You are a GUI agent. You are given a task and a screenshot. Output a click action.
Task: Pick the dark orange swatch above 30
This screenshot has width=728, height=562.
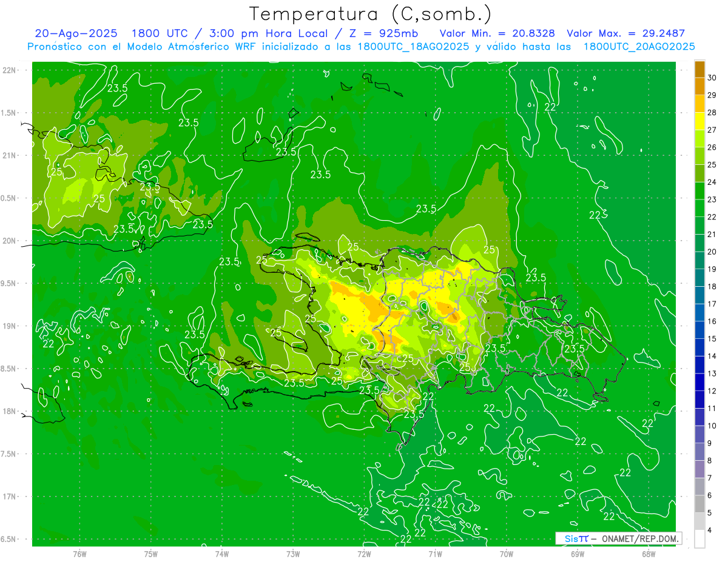pyautogui.click(x=699, y=69)
